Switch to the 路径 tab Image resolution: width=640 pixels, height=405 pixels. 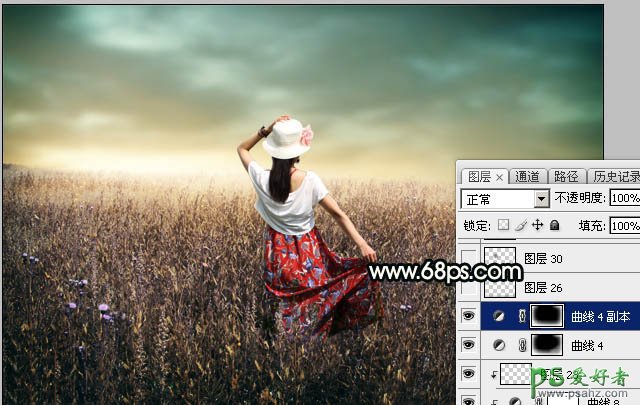coord(566,176)
